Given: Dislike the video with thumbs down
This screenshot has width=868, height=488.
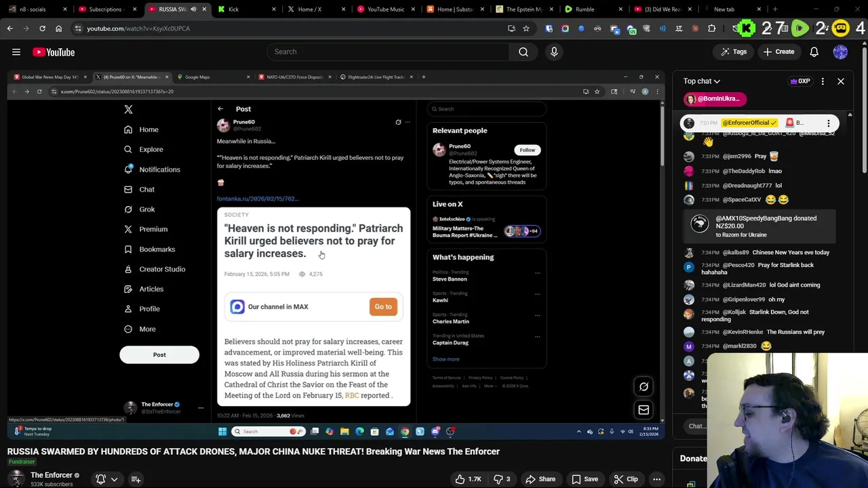Looking at the screenshot, I should tap(502, 479).
